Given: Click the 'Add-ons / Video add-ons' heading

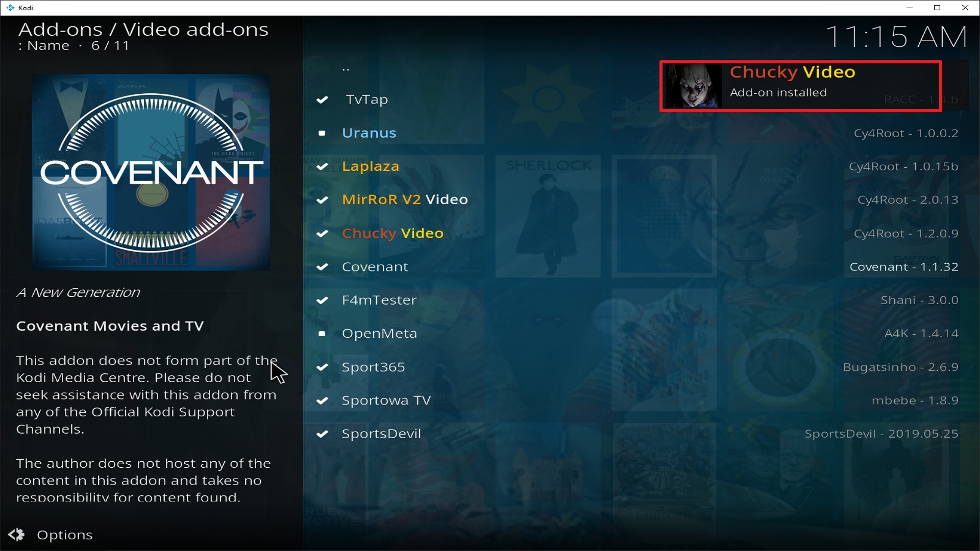Looking at the screenshot, I should click(x=143, y=30).
